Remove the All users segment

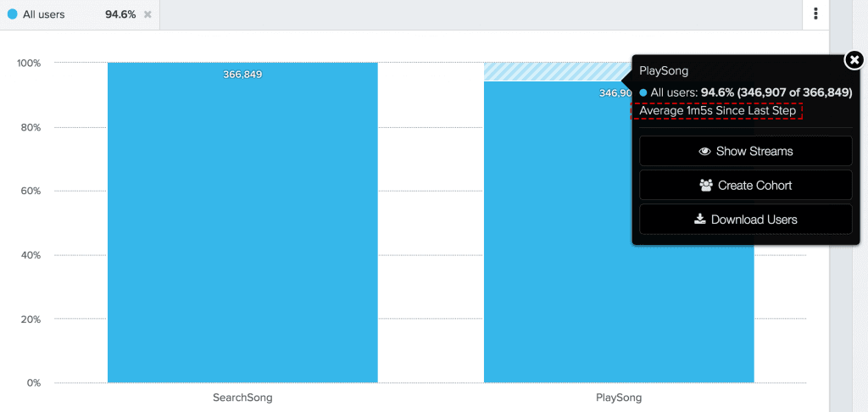click(x=147, y=14)
